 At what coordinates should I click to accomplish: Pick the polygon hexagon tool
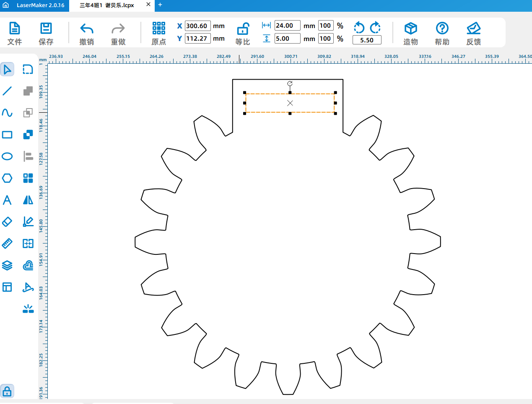click(7, 178)
